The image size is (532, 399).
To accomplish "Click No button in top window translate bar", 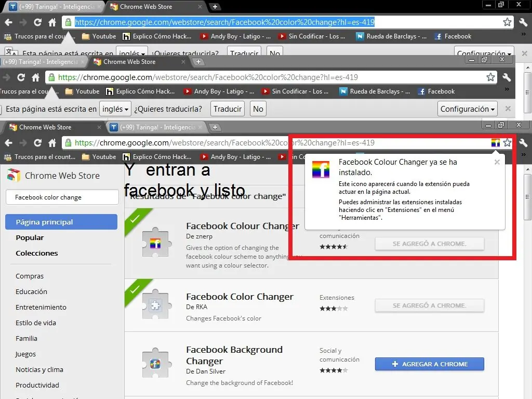I will (x=274, y=52).
